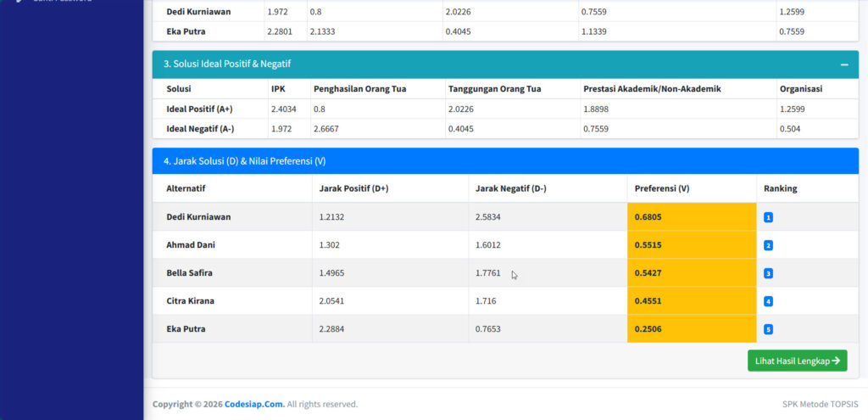Click the Jarak Positif (D+) column header

pyautogui.click(x=353, y=188)
